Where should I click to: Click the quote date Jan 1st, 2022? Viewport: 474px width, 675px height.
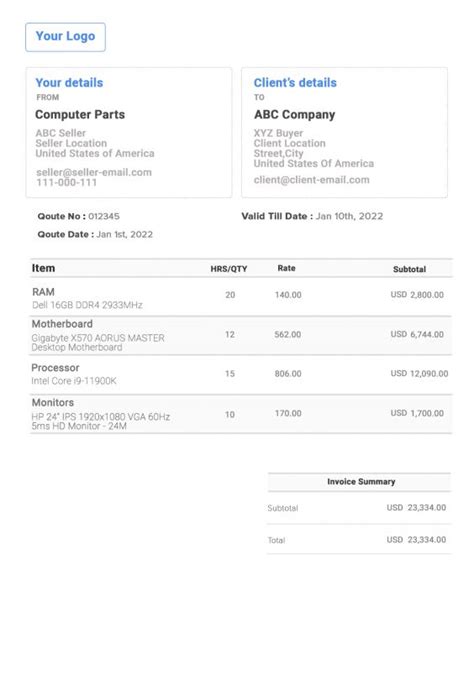124,234
